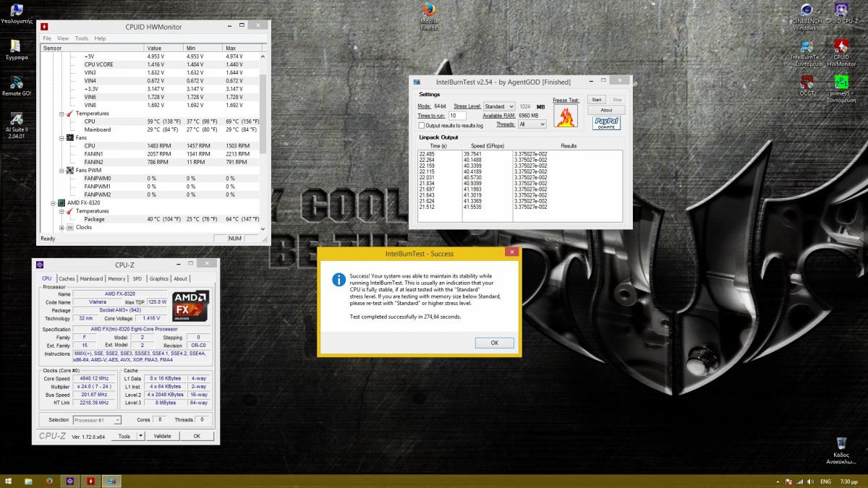Switch to the Memory tab in CPU-Z
868x488 pixels.
(116, 278)
